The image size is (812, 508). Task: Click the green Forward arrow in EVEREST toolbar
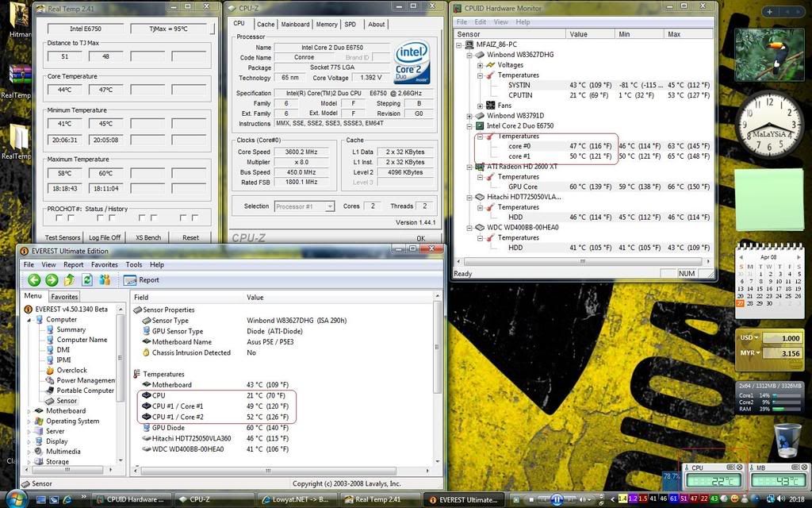pos(52,279)
